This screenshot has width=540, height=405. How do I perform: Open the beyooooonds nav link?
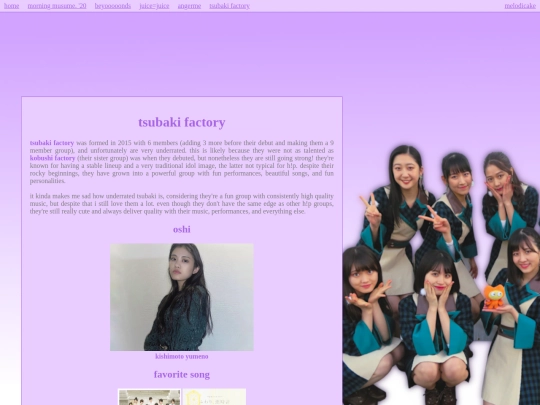[x=113, y=6]
